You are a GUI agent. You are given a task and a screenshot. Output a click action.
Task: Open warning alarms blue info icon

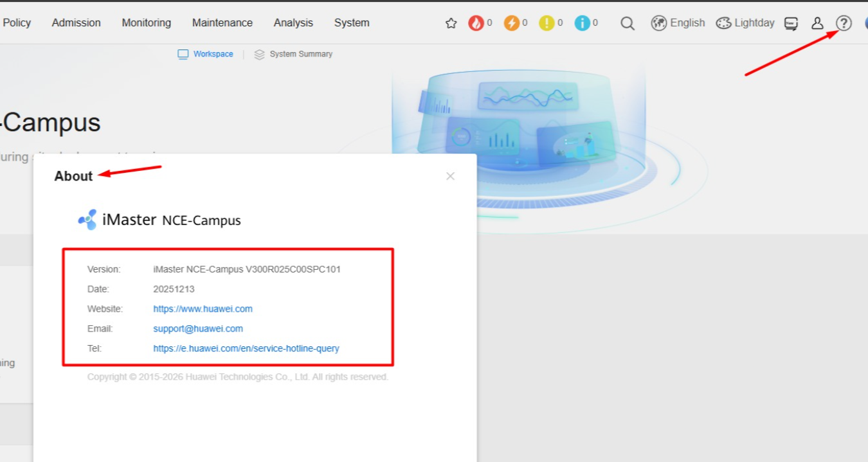click(582, 23)
